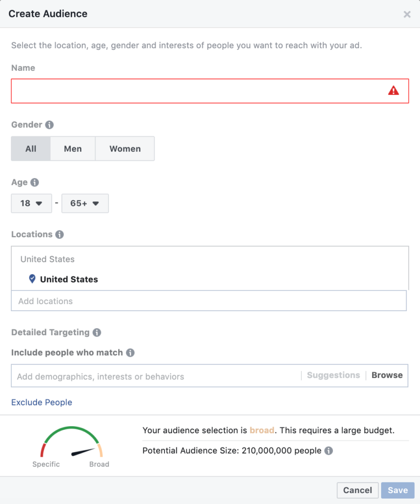Viewport: 420px width, 504px height.
Task: Click the Locations info icon
Action: point(60,234)
